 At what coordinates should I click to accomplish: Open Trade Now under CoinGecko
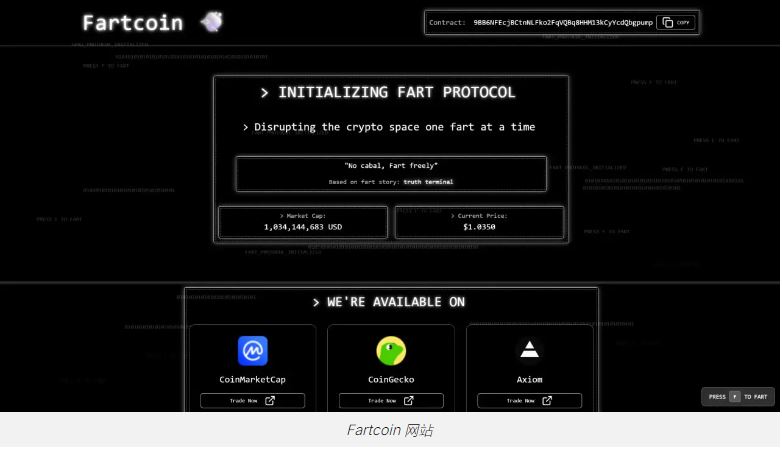click(391, 401)
